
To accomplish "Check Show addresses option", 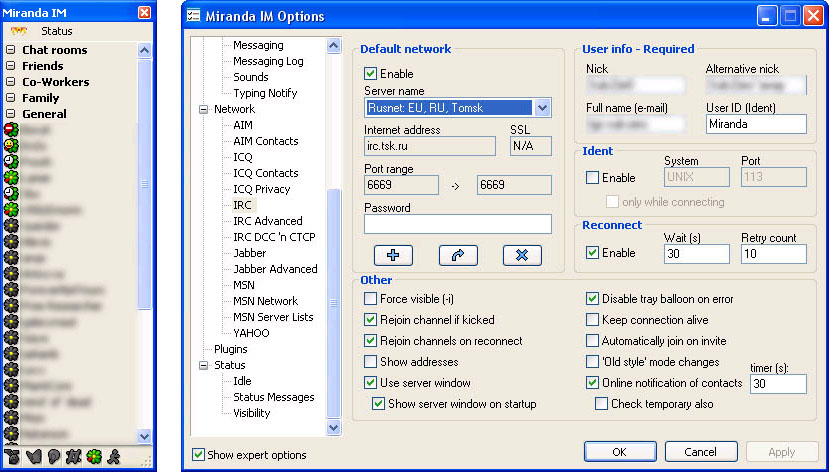I will [370, 362].
